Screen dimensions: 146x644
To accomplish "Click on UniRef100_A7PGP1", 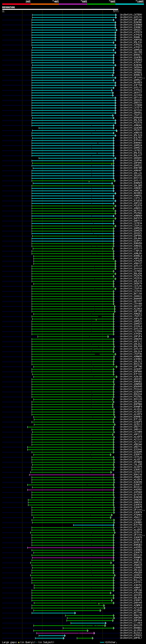I will click(131, 334).
